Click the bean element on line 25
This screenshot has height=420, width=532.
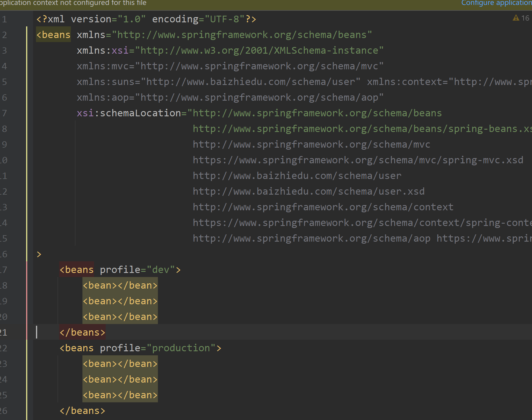pos(120,395)
